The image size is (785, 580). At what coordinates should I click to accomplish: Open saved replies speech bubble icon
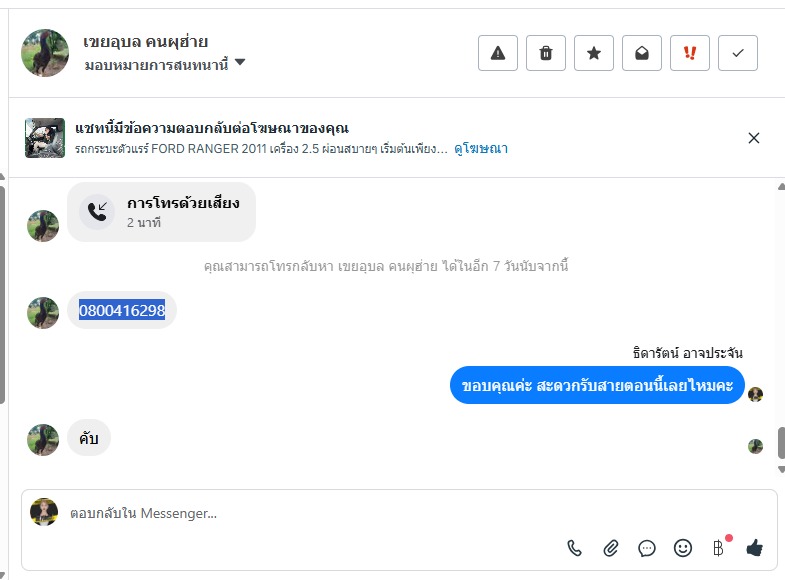click(647, 547)
